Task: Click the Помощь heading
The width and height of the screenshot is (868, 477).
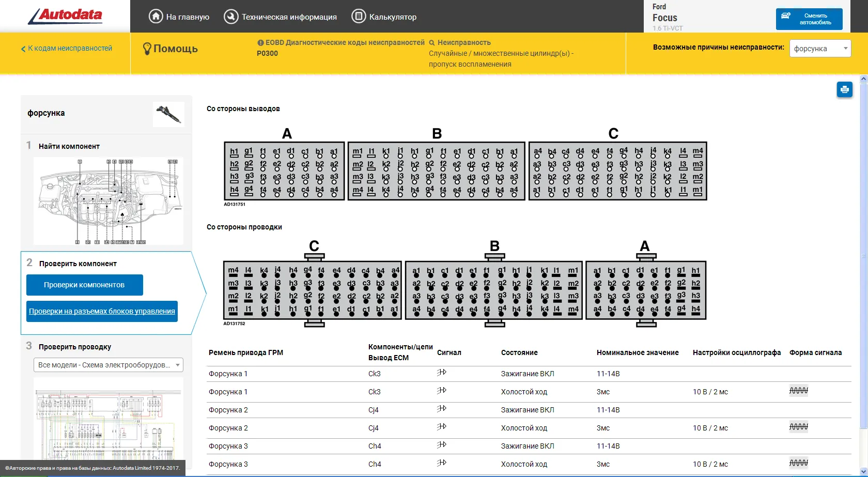Action: tap(176, 49)
